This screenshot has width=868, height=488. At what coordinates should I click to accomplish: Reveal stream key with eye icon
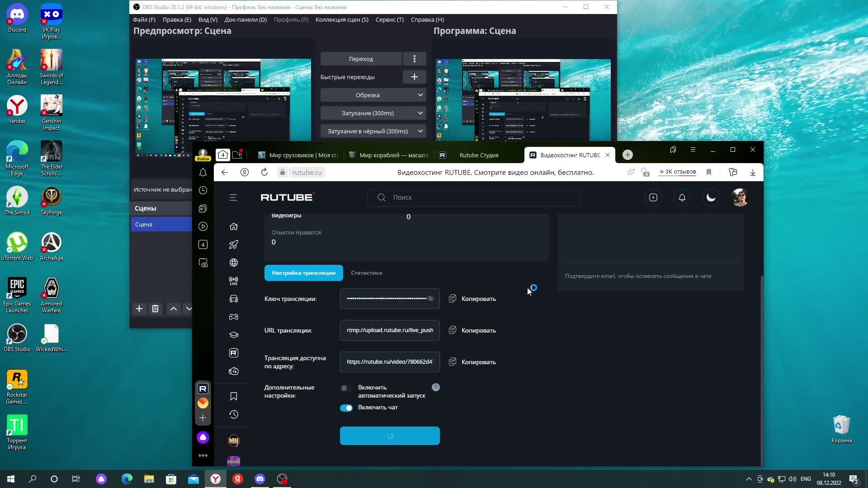tap(430, 299)
